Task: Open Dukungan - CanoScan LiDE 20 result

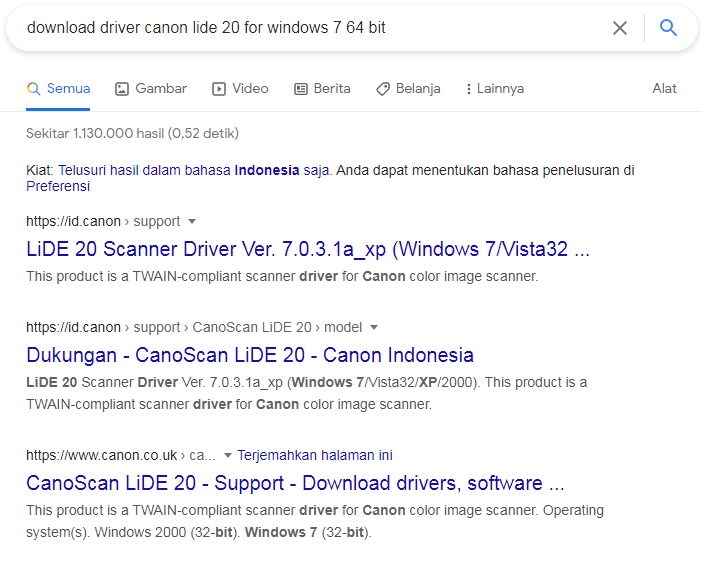Action: (x=250, y=355)
